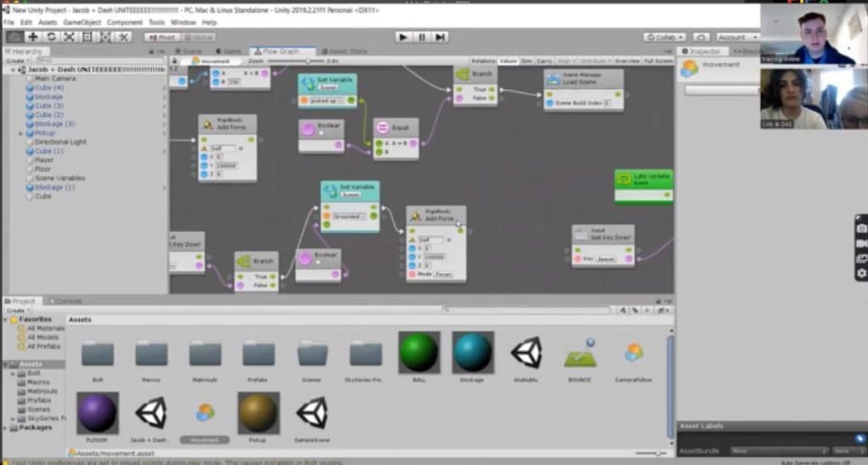Expand the Pickup object in Hierarchy

click(21, 133)
